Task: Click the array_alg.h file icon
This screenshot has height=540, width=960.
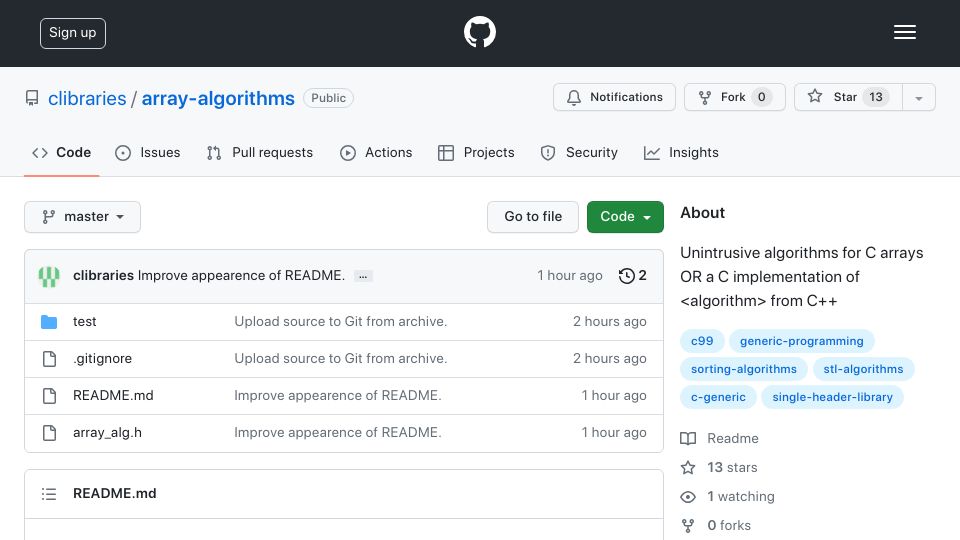Action: click(49, 433)
